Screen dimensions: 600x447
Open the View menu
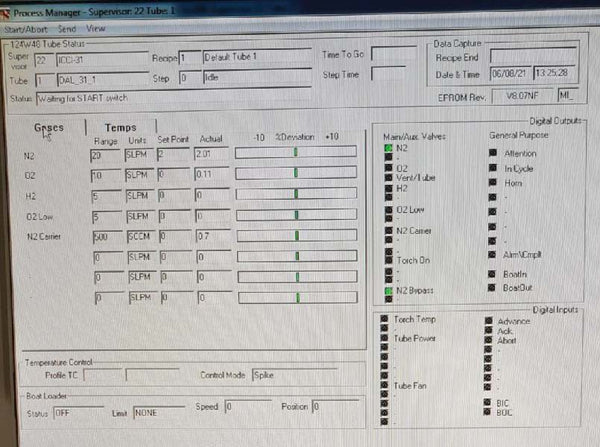click(x=96, y=28)
